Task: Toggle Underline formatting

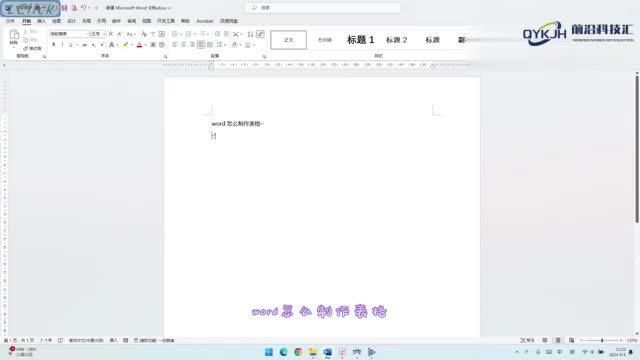Action: (71, 44)
